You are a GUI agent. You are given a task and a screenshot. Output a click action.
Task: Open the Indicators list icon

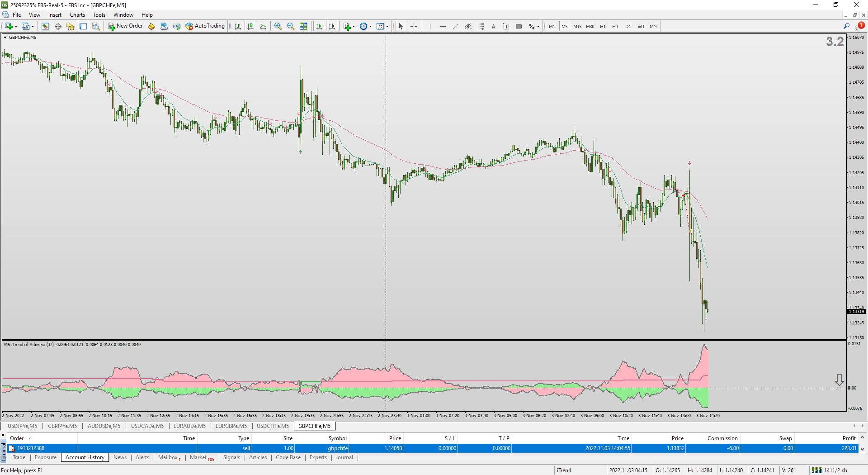pos(347,26)
